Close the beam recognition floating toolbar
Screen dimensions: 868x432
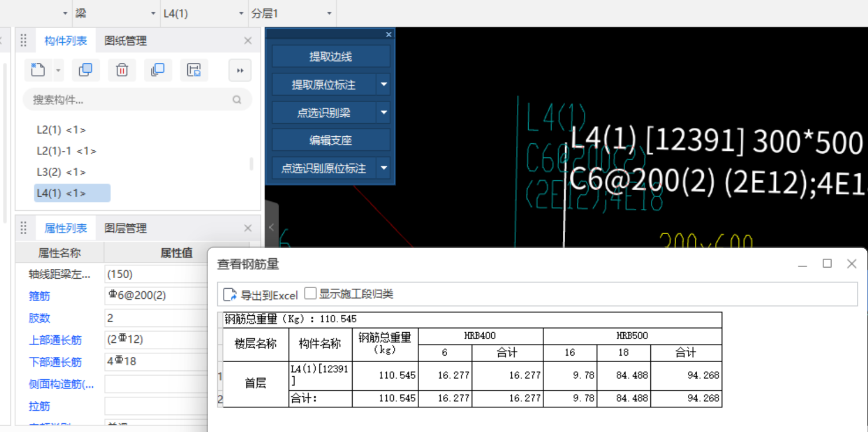389,35
